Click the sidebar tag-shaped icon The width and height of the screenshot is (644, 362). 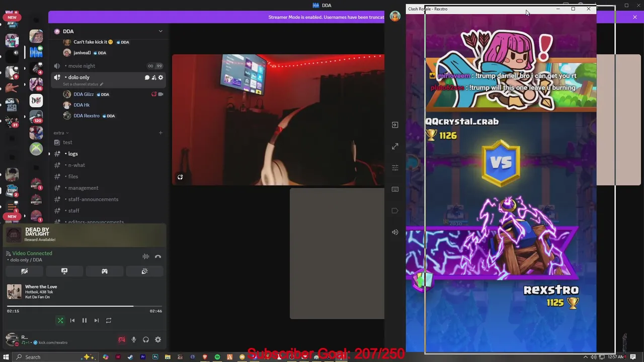(x=395, y=211)
